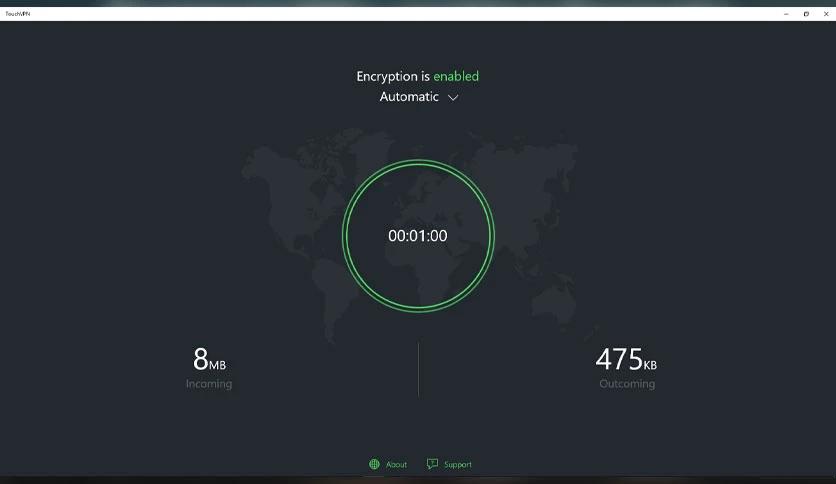
Task: Click the Incoming label
Action: pos(209,384)
